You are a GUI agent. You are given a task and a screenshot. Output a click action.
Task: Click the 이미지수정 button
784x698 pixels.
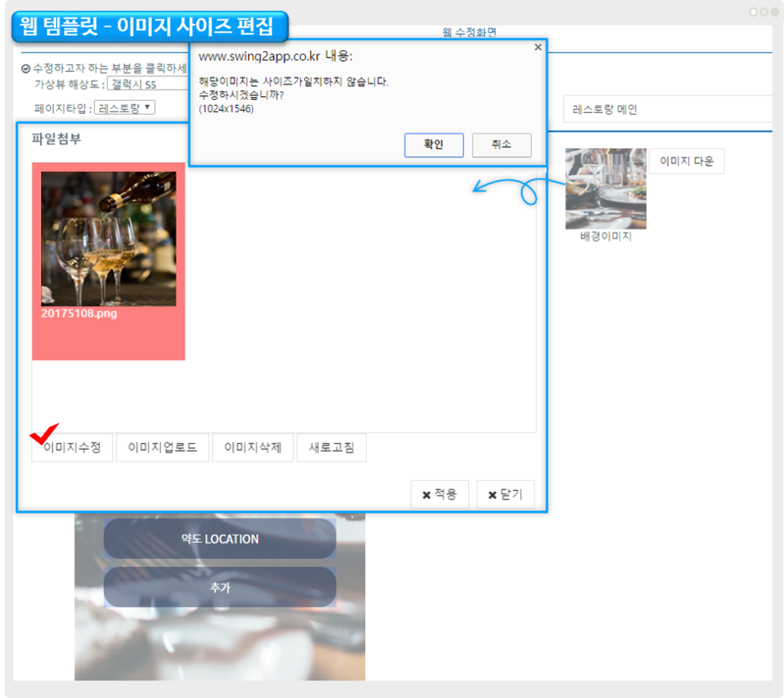tap(72, 448)
